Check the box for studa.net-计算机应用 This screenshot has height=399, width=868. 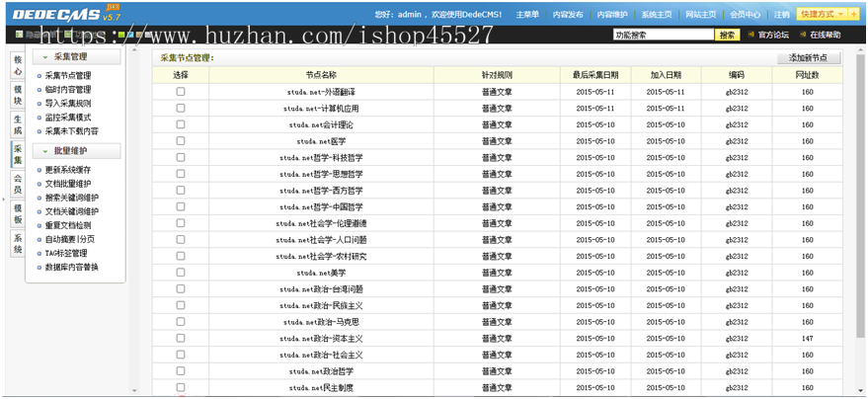(181, 109)
